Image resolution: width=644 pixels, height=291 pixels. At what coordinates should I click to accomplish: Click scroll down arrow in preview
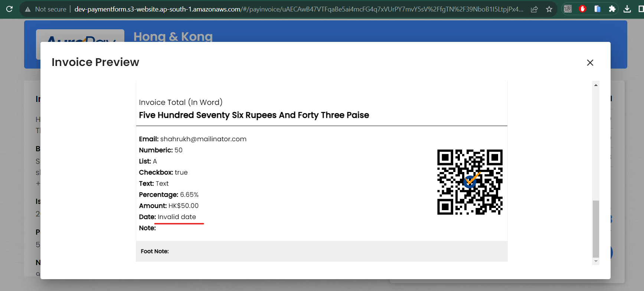click(x=596, y=261)
